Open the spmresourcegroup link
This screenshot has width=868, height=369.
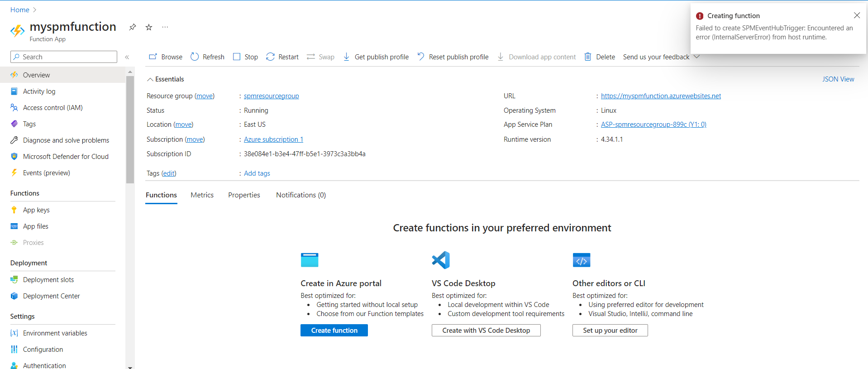[272, 96]
